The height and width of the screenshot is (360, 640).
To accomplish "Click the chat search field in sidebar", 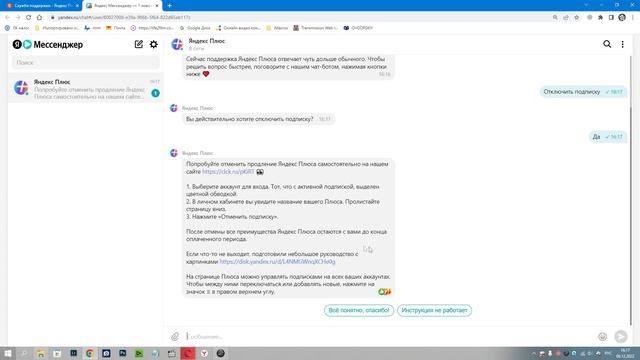I will pos(86,62).
